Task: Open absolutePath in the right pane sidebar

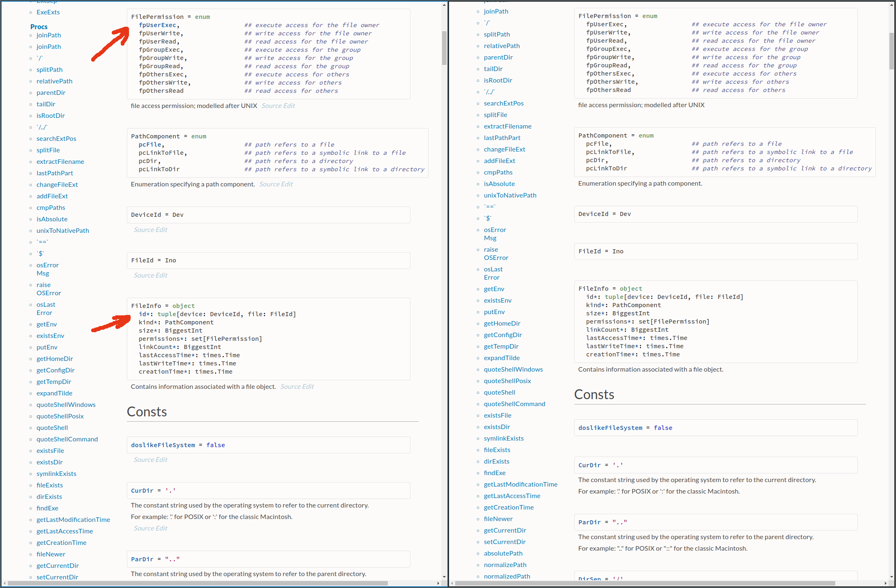Action: [x=503, y=554]
